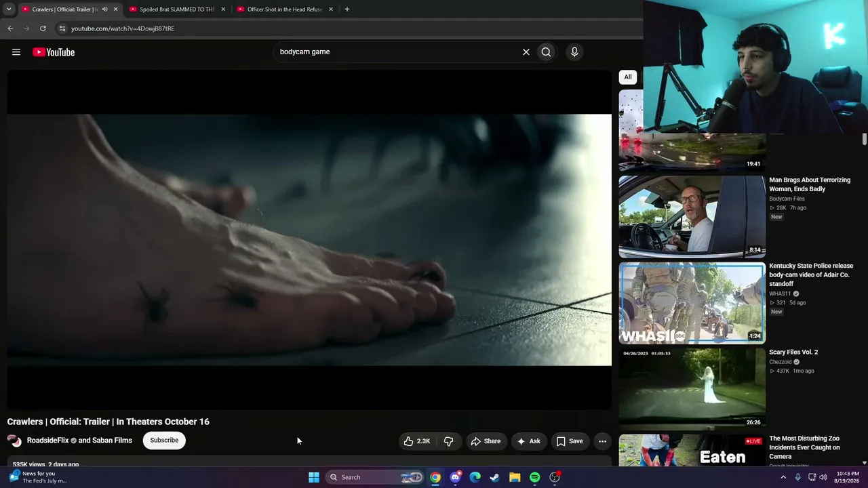Switch to the Spoiled Brat SLAMMED tab
Screen dimensions: 868x488
pos(177,9)
